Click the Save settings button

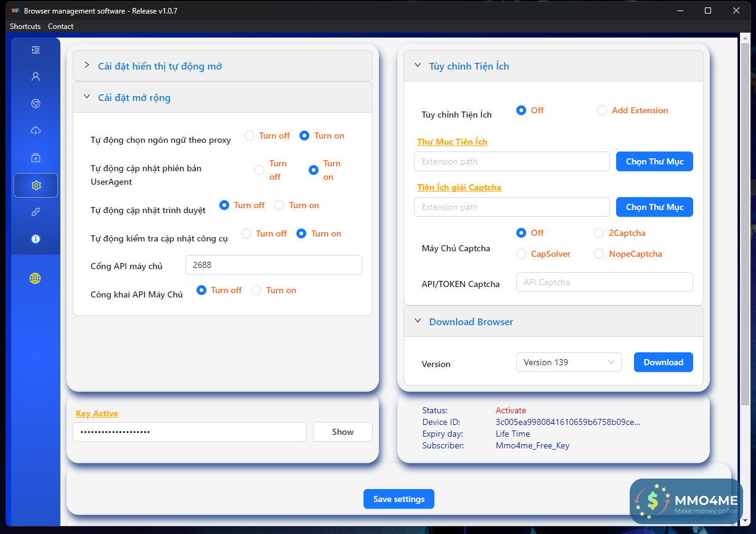(399, 499)
